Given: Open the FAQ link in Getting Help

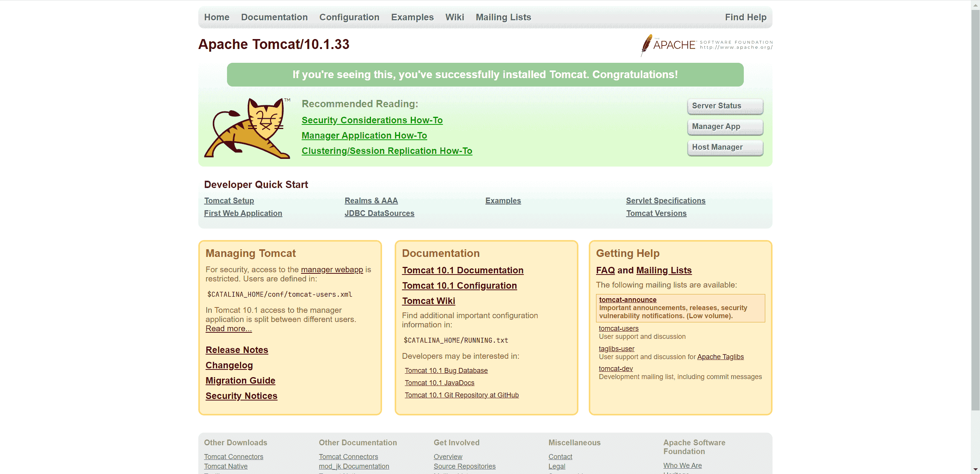Looking at the screenshot, I should [x=605, y=270].
